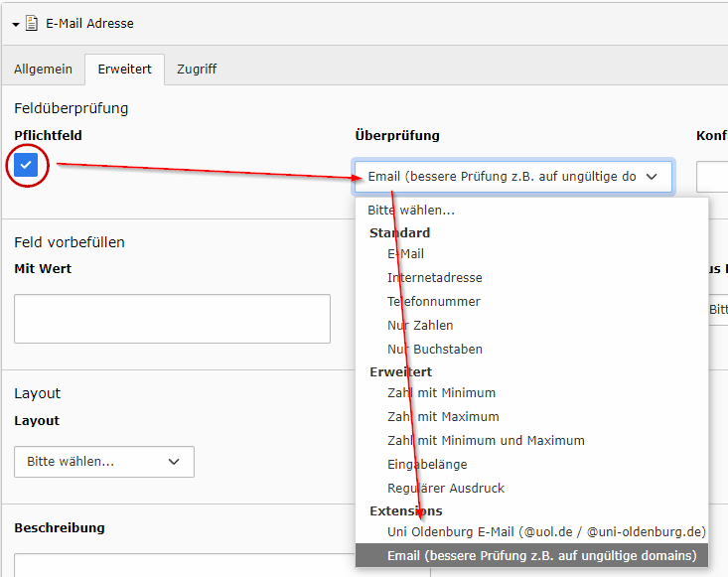
Task: Select Internetadresse validation option
Action: click(434, 278)
